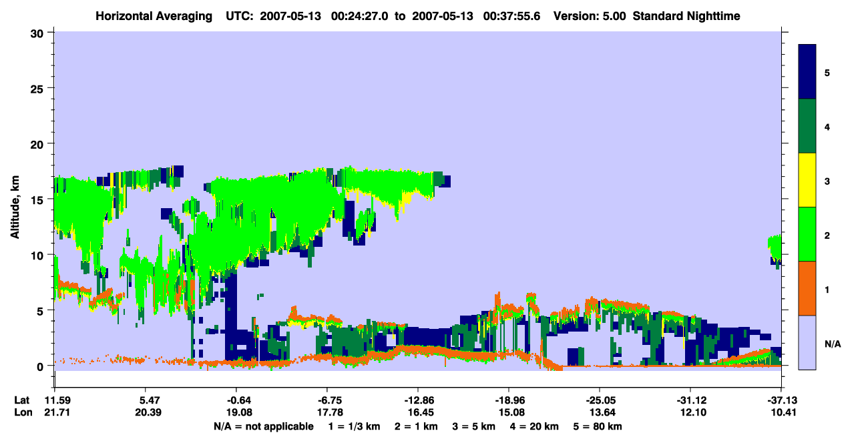Click the lavender N/A colorbar segment

(x=807, y=342)
